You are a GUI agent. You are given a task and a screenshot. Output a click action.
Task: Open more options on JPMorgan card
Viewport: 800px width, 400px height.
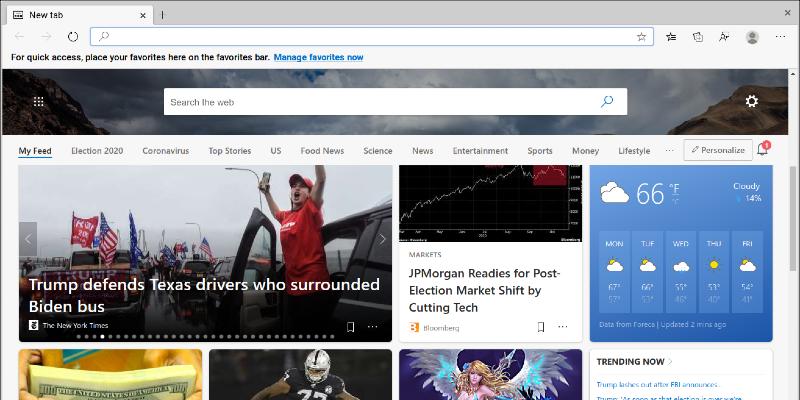(563, 327)
